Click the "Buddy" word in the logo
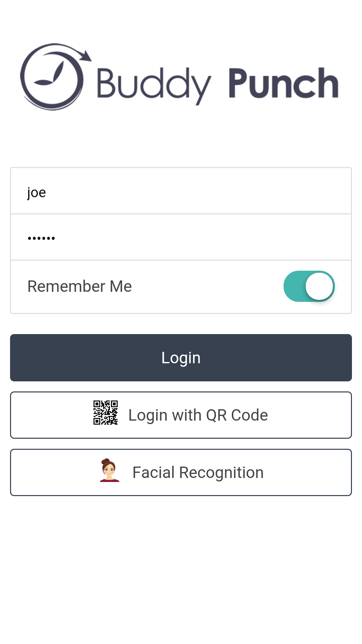362x644 pixels. coord(154,84)
